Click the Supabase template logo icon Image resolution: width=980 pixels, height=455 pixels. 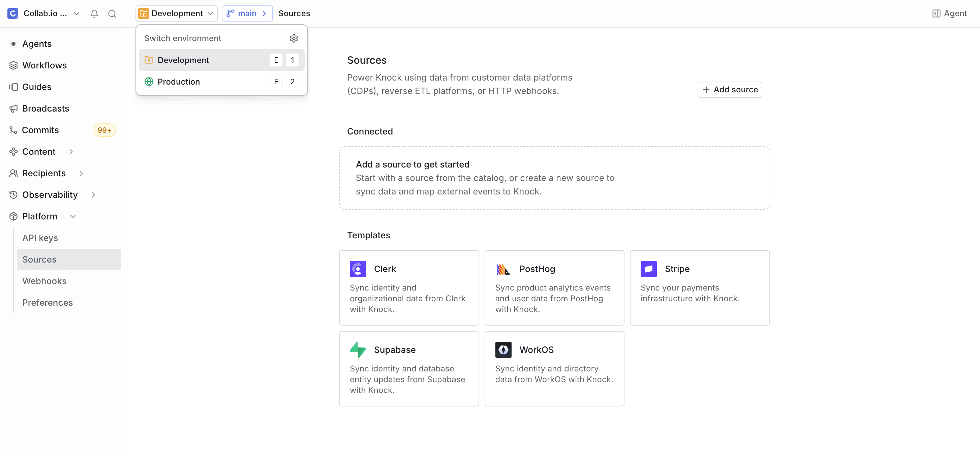(x=358, y=350)
